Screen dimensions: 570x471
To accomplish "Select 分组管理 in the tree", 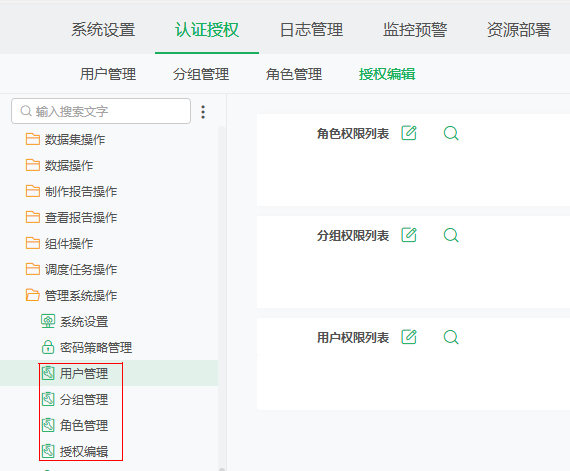I will pyautogui.click(x=75, y=399).
